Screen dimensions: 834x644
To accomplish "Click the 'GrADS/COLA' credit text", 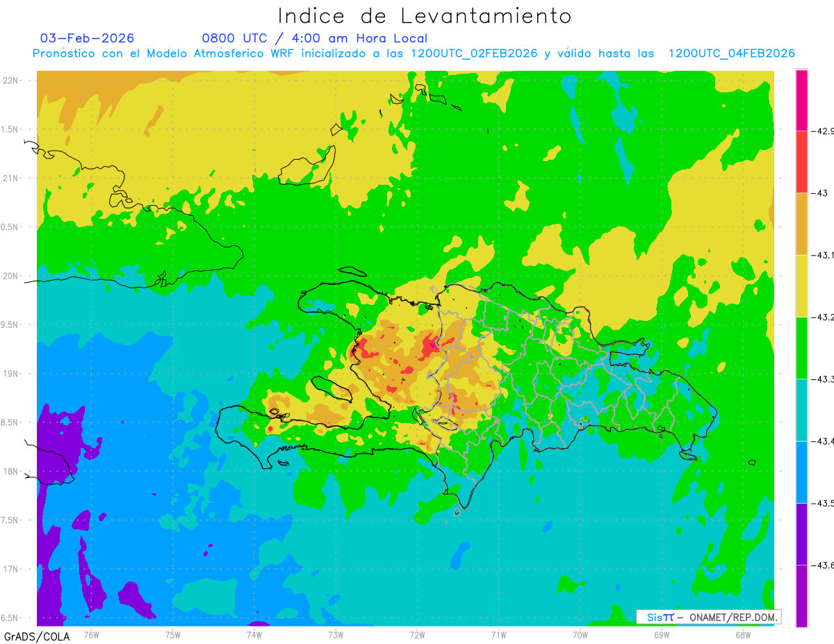I will 37,636.
